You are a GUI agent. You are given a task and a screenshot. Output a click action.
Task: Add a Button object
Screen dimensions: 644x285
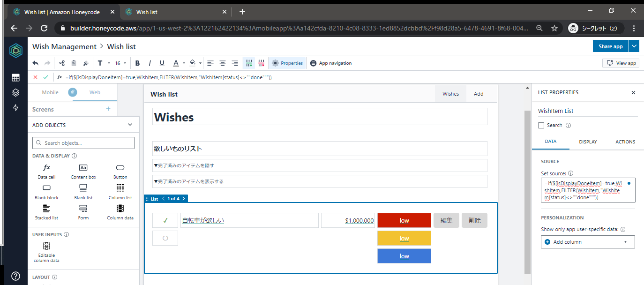tap(120, 171)
